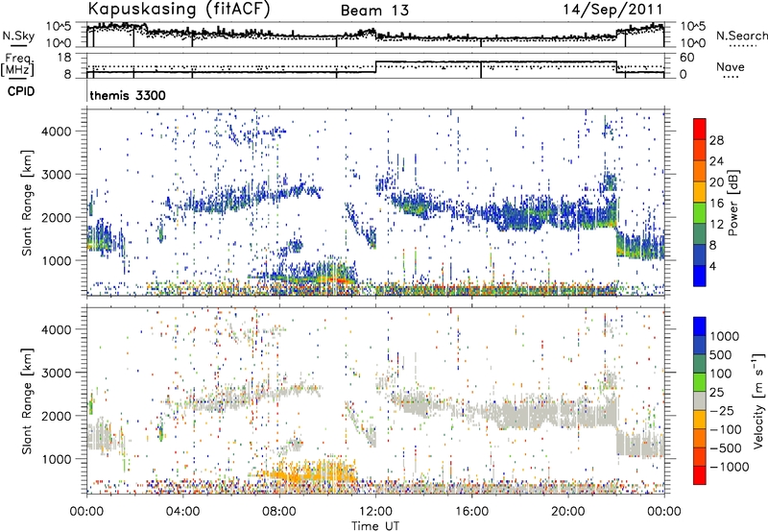Click the 'Velocity [m s-1]' color bar label
This screenshot has width=768, height=532.
(x=758, y=400)
